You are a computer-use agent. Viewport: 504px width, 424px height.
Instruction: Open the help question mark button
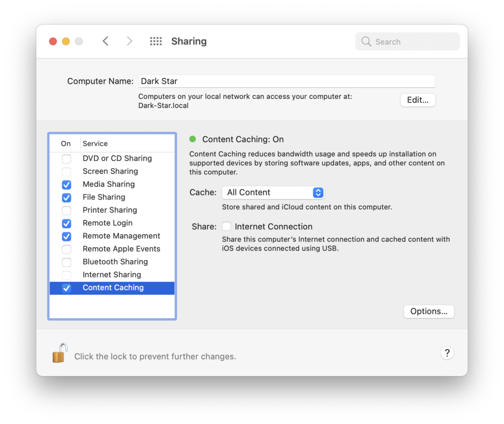click(447, 353)
